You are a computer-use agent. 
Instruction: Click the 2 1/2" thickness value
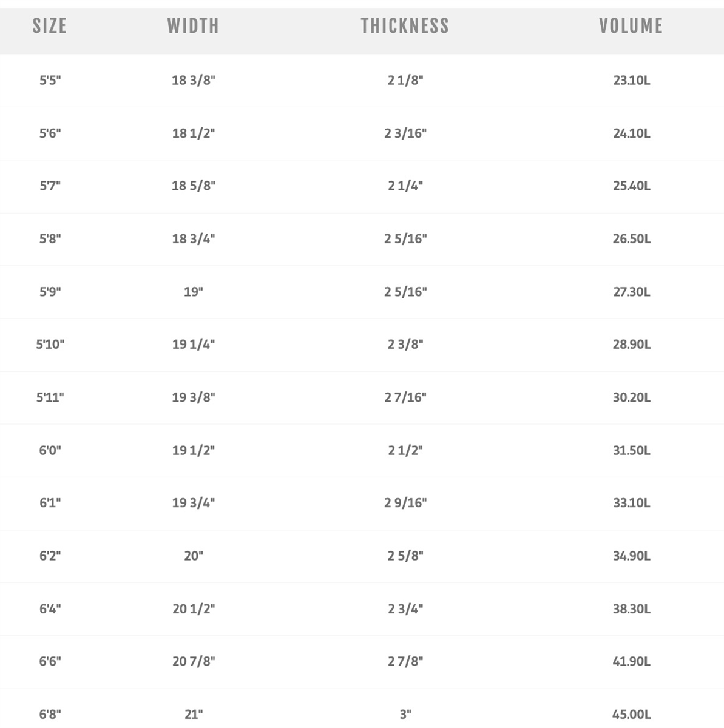405,450
